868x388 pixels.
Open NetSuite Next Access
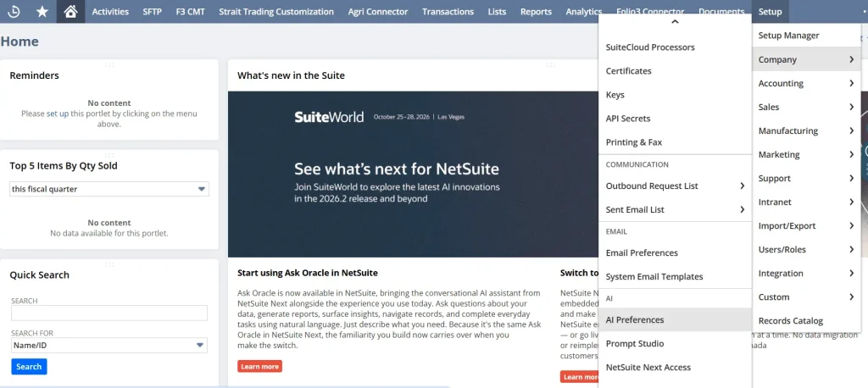tap(675, 368)
